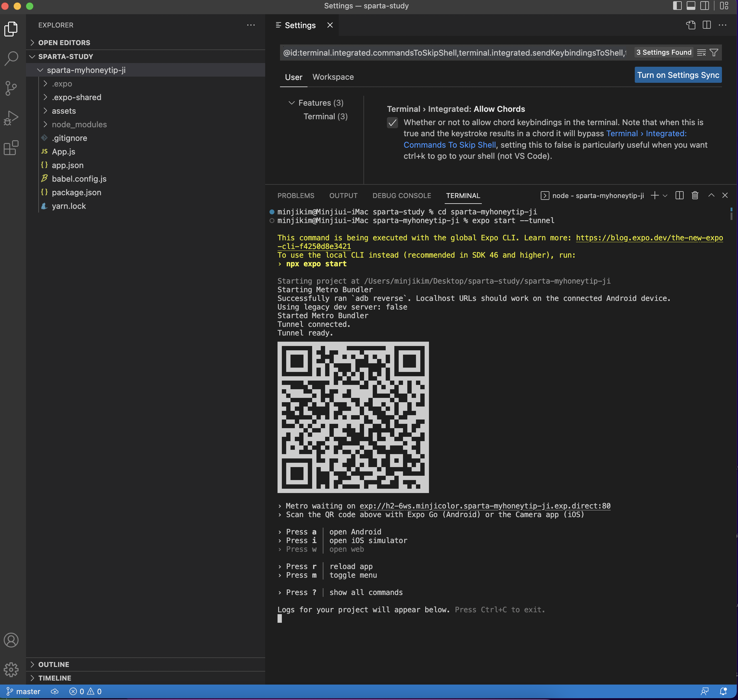The image size is (738, 700).
Task: Switch to the Output tab
Action: (x=343, y=196)
